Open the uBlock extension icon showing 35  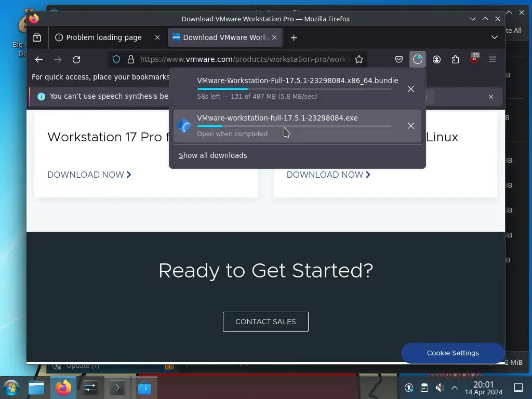[474, 59]
